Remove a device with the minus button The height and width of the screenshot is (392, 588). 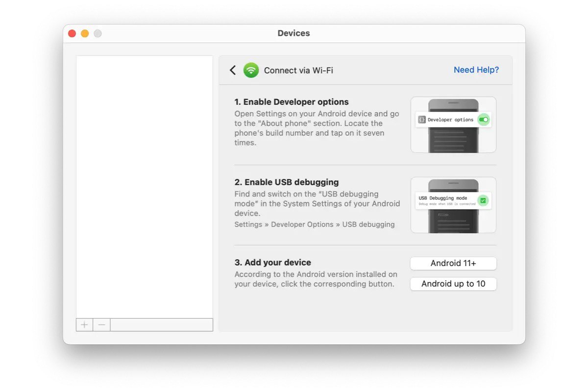click(101, 325)
